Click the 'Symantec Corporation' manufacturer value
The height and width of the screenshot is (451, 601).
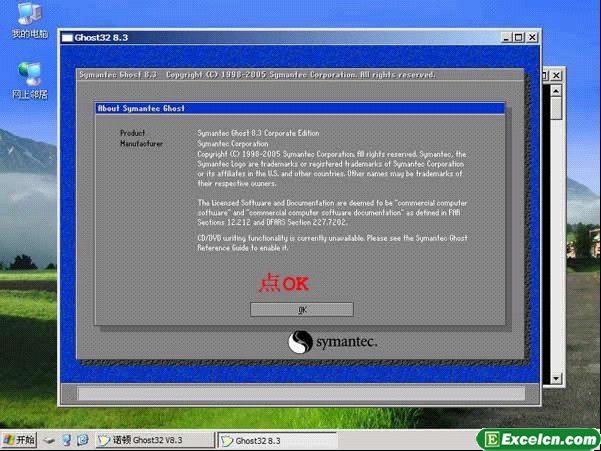point(233,144)
